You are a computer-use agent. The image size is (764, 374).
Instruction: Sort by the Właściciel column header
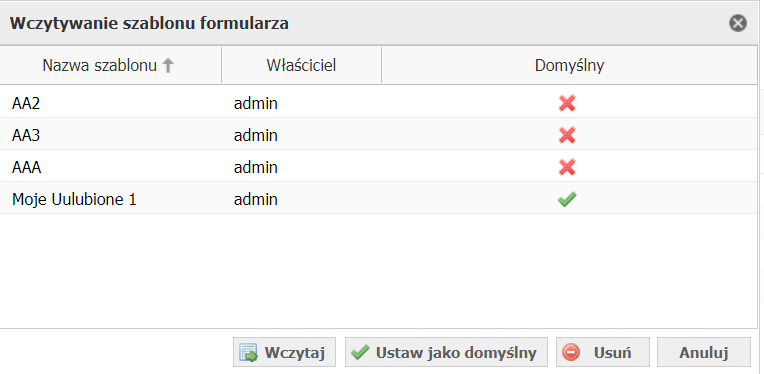pyautogui.click(x=301, y=65)
